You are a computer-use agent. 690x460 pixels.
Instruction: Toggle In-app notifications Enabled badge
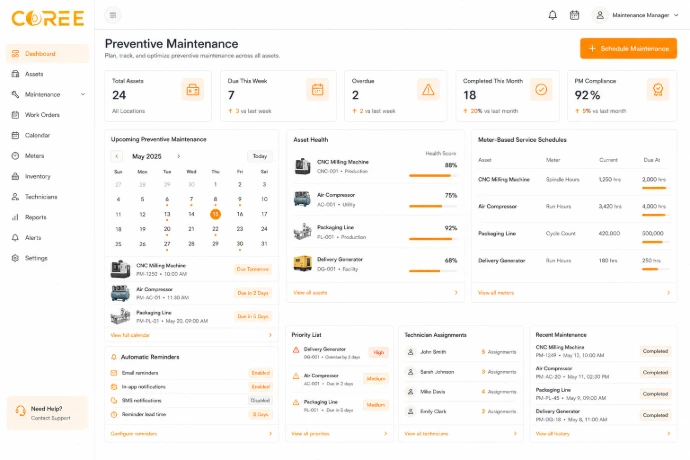[261, 387]
